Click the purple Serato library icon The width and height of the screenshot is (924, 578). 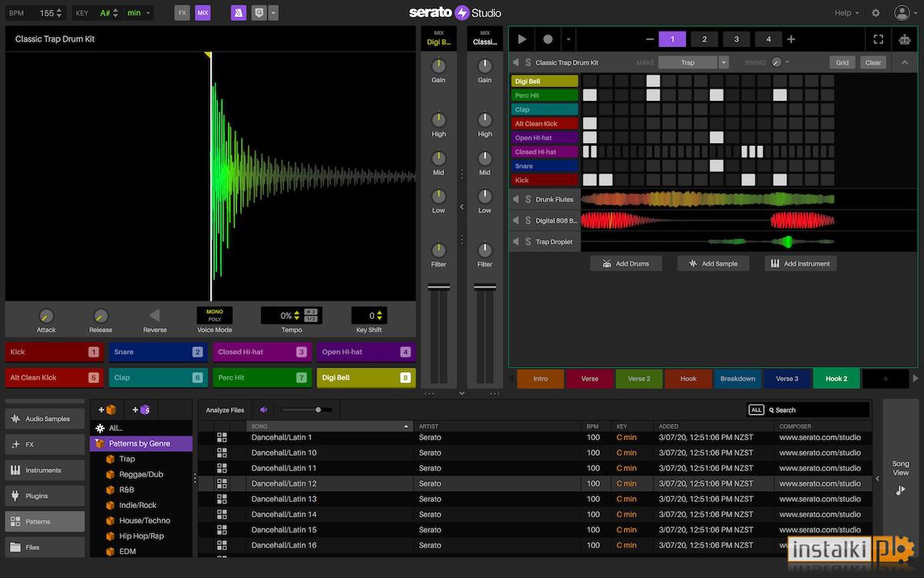tap(239, 13)
